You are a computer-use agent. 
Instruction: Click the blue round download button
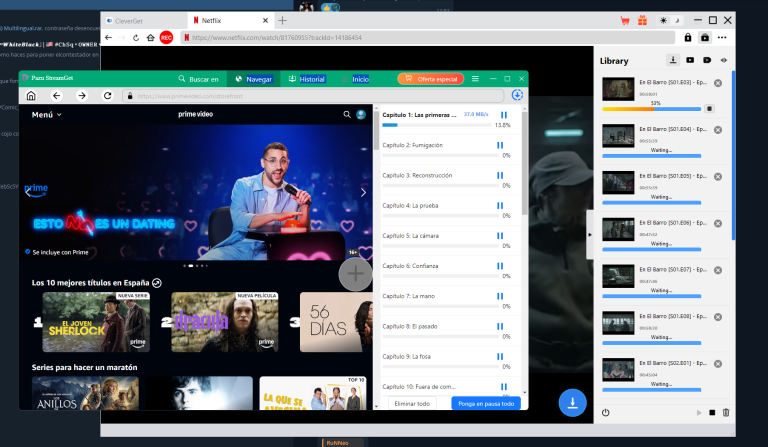click(573, 402)
